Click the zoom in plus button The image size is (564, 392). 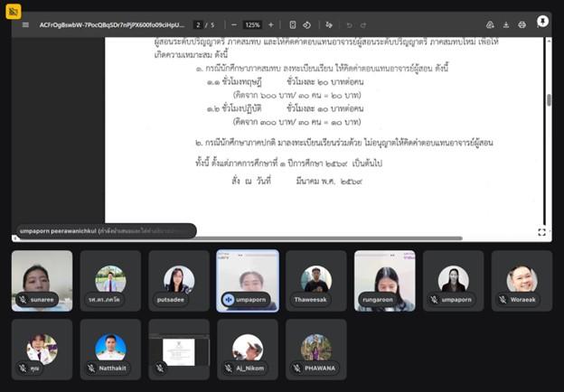pos(270,24)
